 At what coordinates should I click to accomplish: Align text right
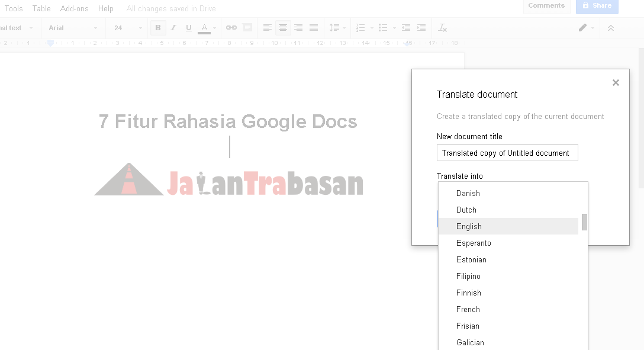[298, 28]
